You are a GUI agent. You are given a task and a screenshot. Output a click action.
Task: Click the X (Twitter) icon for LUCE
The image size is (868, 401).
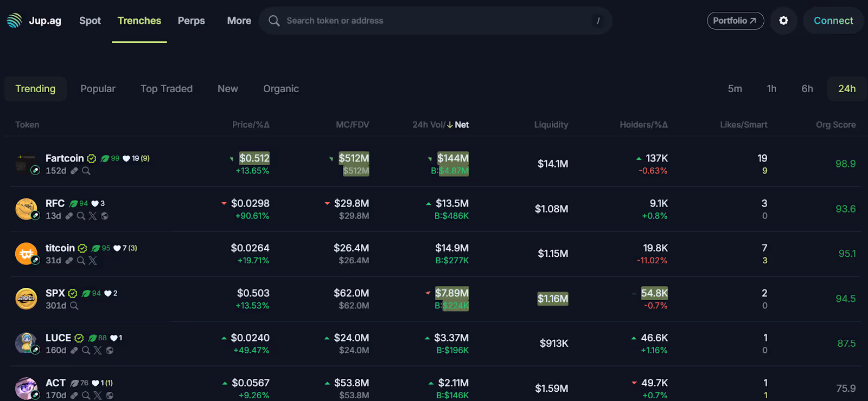[x=98, y=350]
